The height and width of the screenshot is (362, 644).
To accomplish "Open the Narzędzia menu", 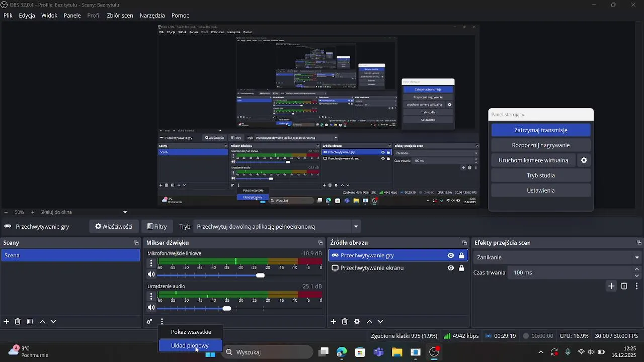I will [x=152, y=16].
